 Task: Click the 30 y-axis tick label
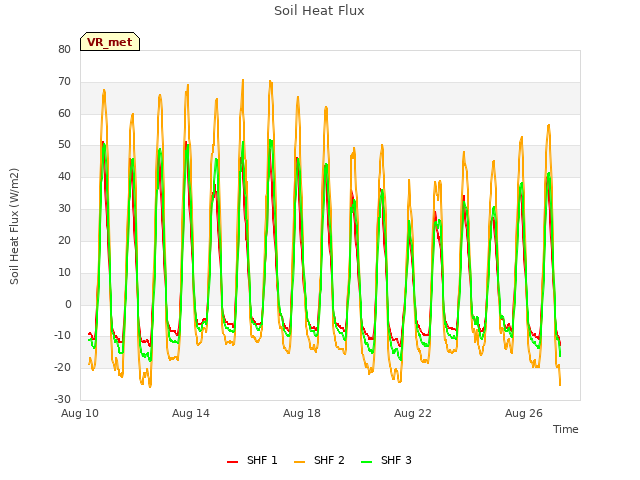pos(64,208)
